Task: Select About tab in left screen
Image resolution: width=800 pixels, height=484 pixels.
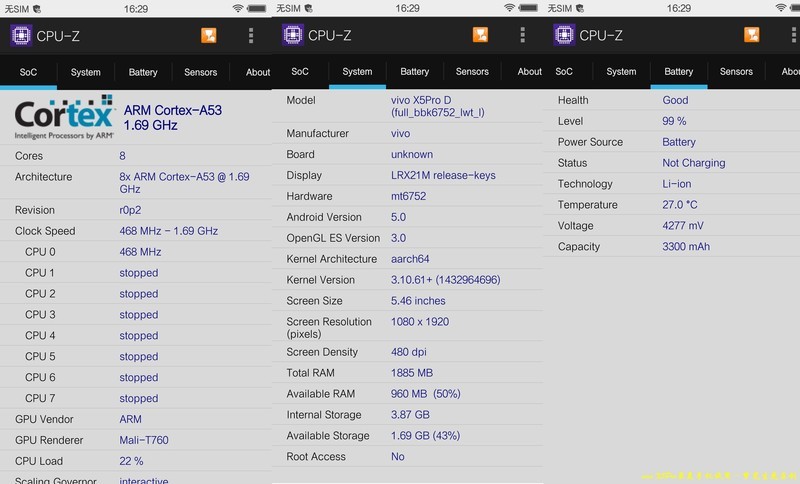Action: tap(258, 72)
